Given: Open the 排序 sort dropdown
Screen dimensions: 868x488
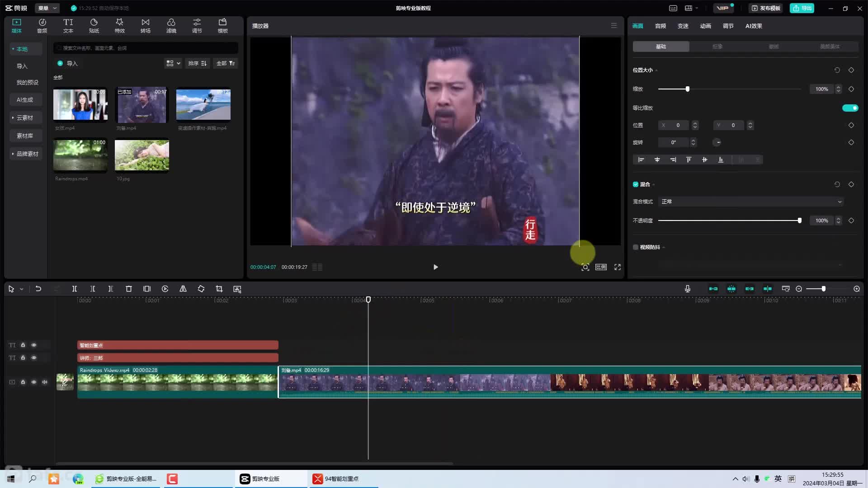Looking at the screenshot, I should pyautogui.click(x=198, y=63).
